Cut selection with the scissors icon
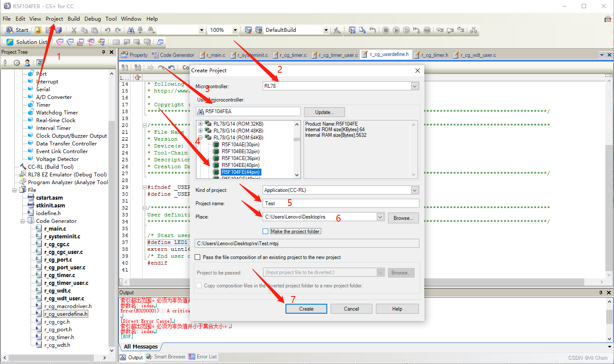Viewport: 614px width, 364px height. [74, 30]
